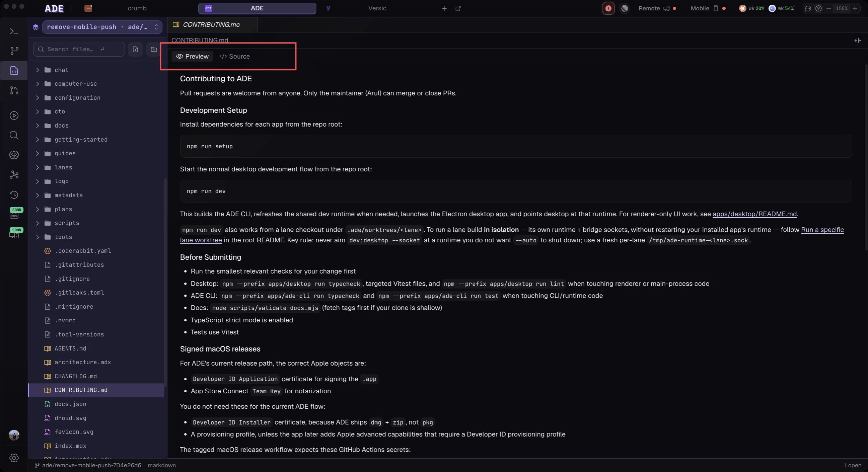Viewport: 868px width, 472px height.
Task: Click the split editor icon
Action: (x=858, y=41)
